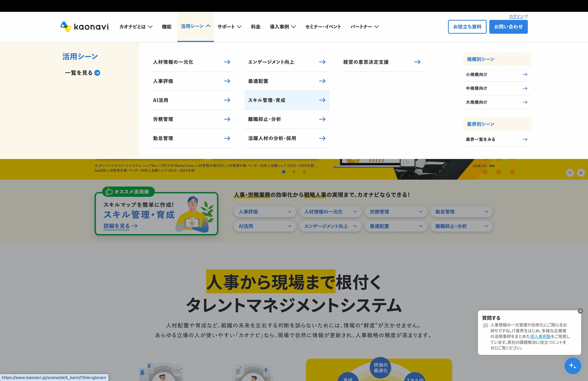Screen dimensions: 588x381
Task: Expand the サポート dropdown
Action: click(x=229, y=26)
